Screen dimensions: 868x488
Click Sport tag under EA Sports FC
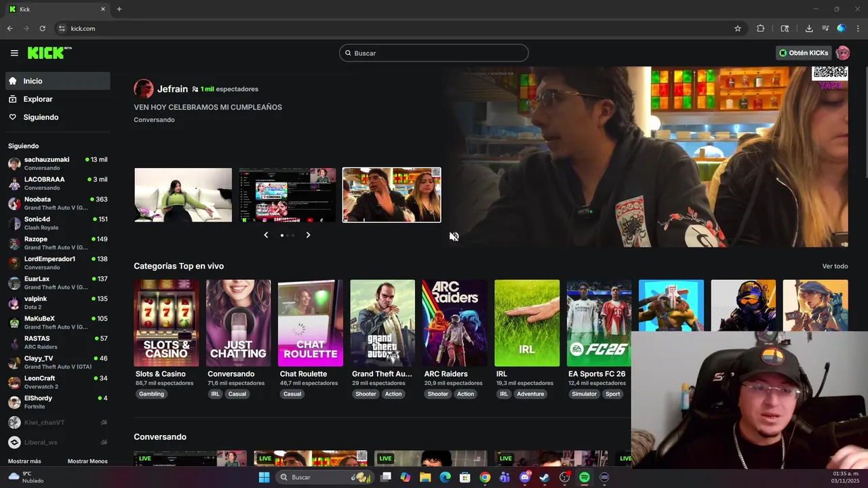click(x=613, y=394)
